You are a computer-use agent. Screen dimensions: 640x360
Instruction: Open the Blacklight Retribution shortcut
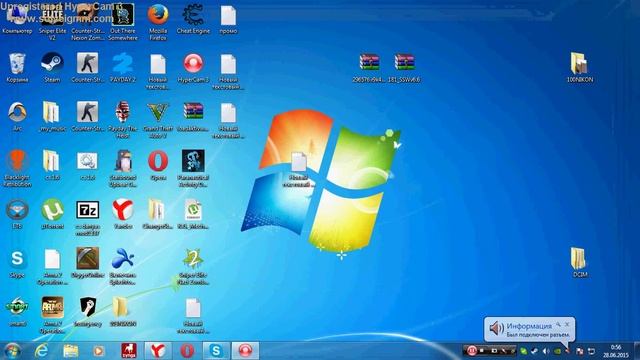(17, 168)
